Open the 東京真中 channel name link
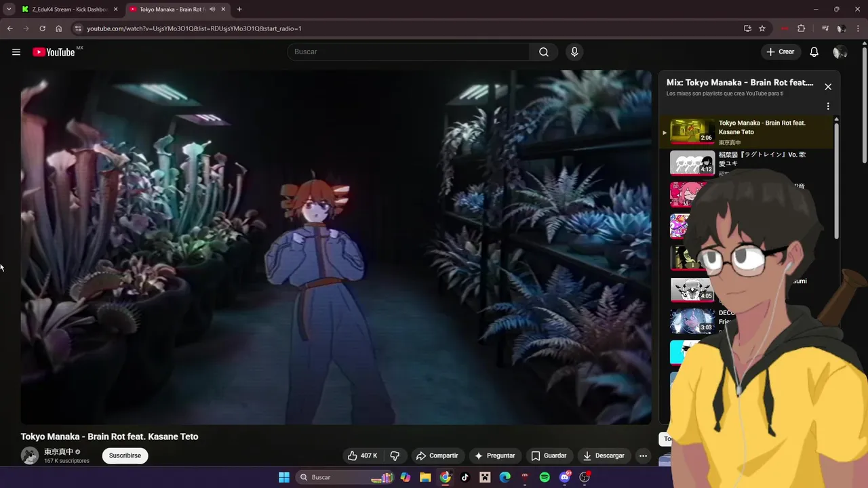Screen dimensions: 868x488 (x=59, y=451)
